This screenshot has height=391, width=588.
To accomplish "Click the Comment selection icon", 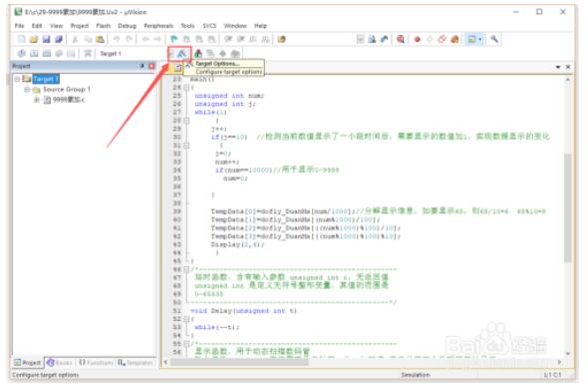I will (x=253, y=39).
